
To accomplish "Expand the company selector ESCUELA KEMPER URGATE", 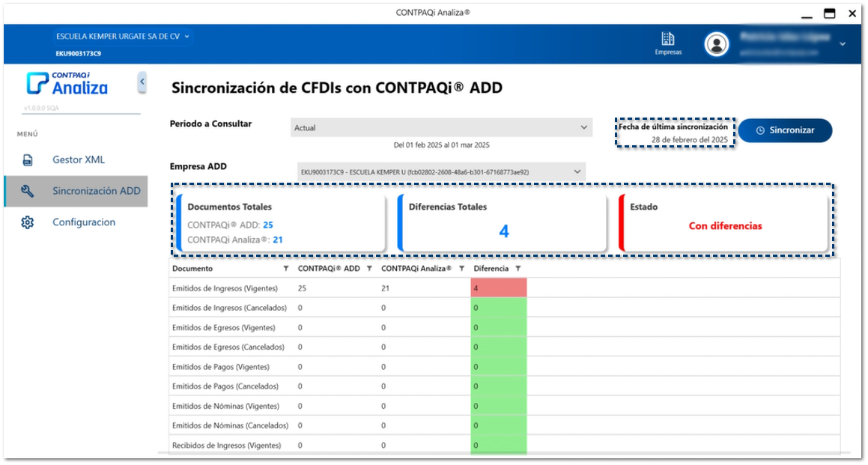I will (123, 37).
